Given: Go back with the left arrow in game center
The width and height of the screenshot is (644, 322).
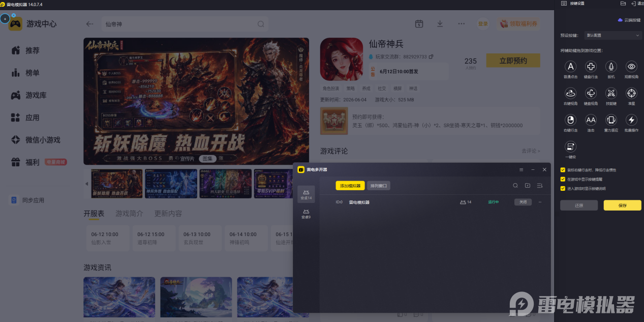Looking at the screenshot, I should (x=90, y=24).
